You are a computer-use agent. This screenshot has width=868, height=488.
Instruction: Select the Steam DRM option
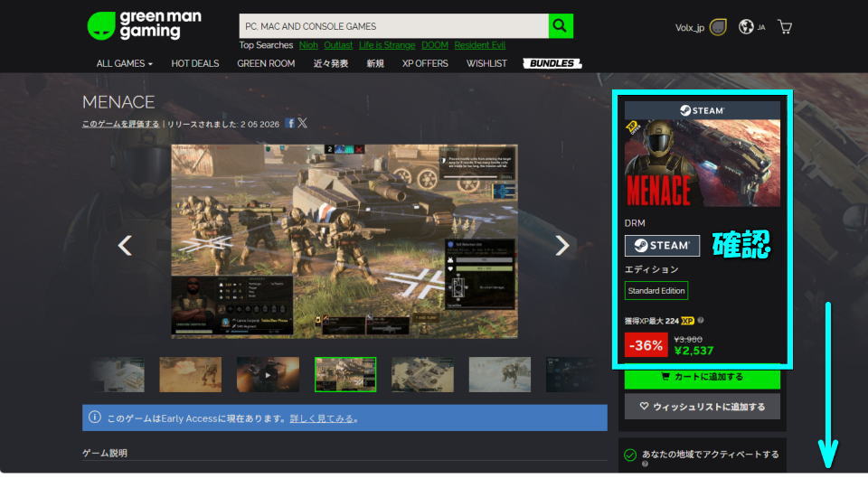pyautogui.click(x=662, y=246)
